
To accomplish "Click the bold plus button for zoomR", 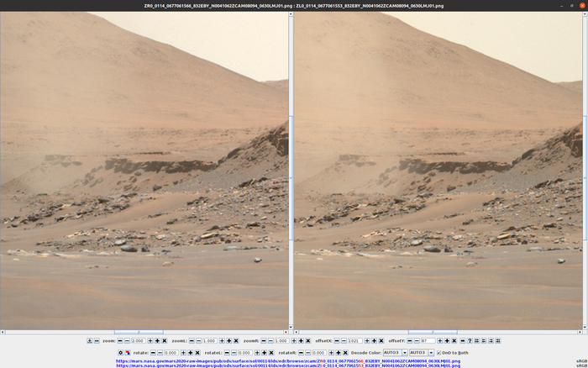I will [x=301, y=341].
